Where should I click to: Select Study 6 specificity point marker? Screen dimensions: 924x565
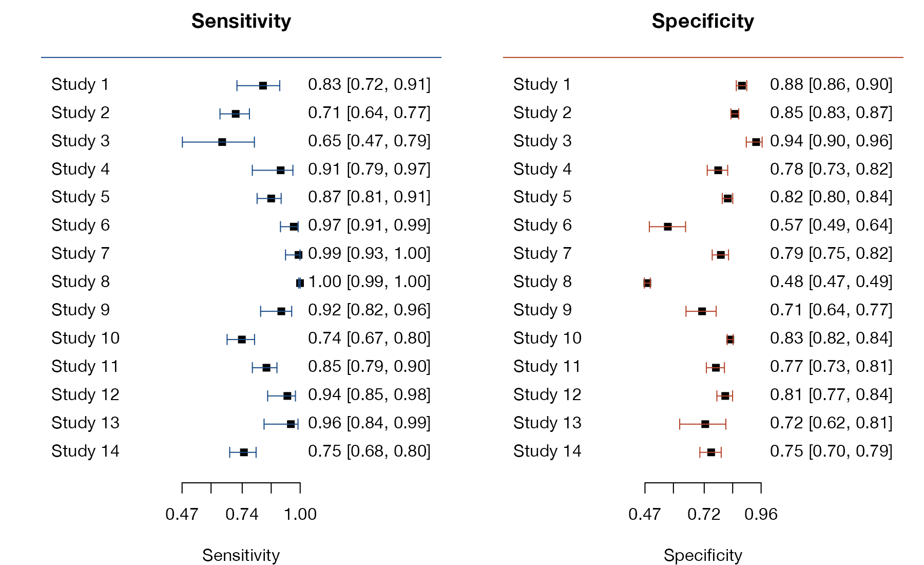pyautogui.click(x=667, y=227)
